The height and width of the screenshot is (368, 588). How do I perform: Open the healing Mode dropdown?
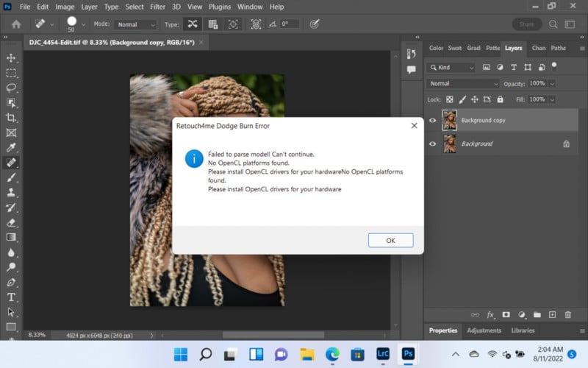(135, 24)
